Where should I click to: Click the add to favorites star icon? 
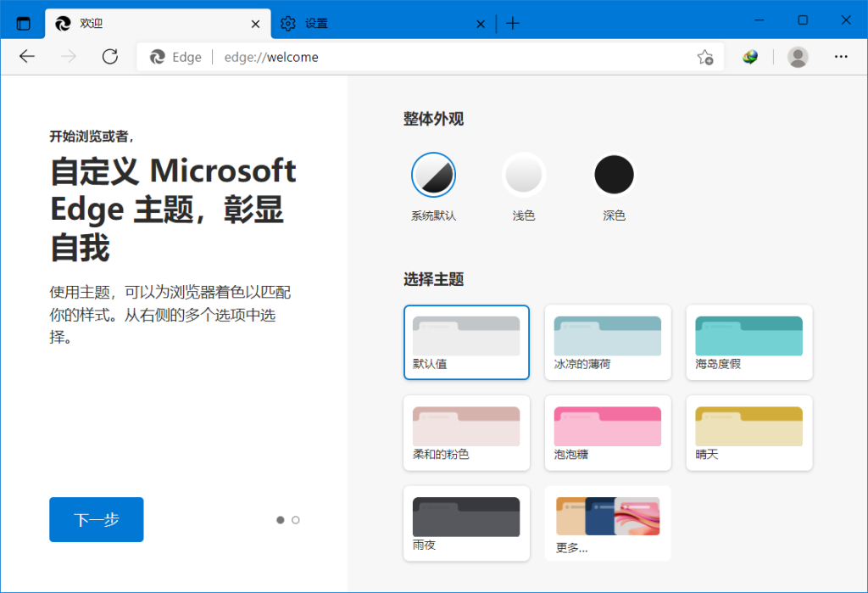tap(705, 57)
